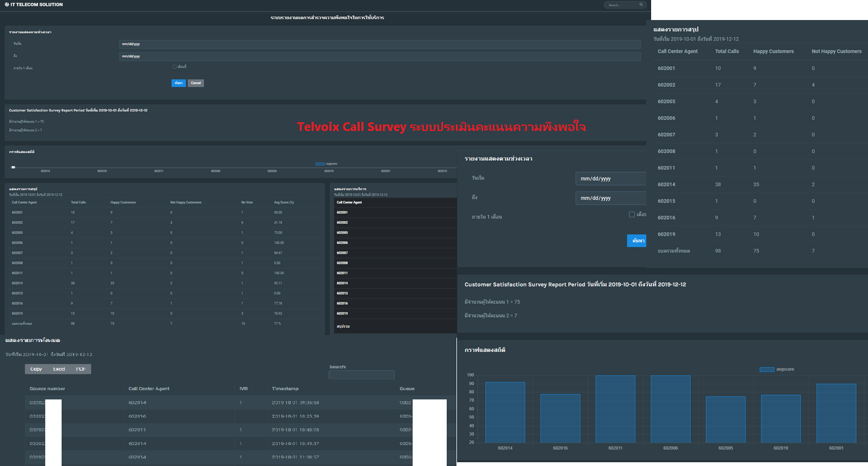Tick the checkbox in enlarged date-range panel

point(632,214)
